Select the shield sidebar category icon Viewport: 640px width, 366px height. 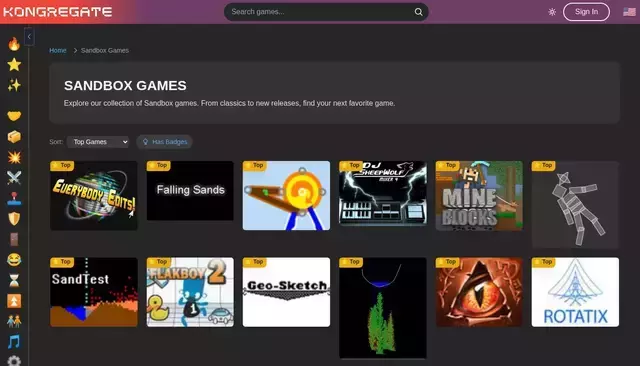click(14, 219)
